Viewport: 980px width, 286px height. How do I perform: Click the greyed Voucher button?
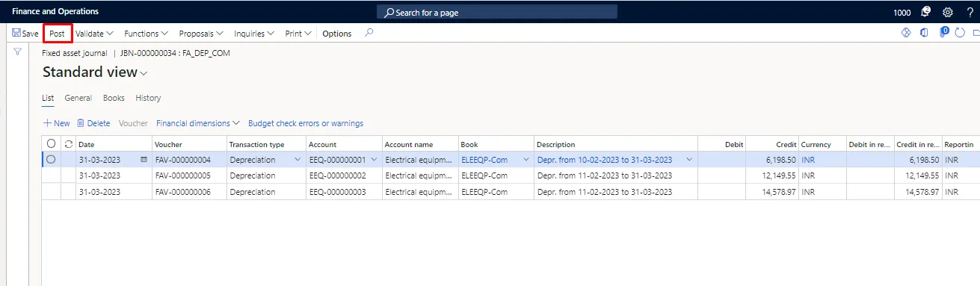134,123
